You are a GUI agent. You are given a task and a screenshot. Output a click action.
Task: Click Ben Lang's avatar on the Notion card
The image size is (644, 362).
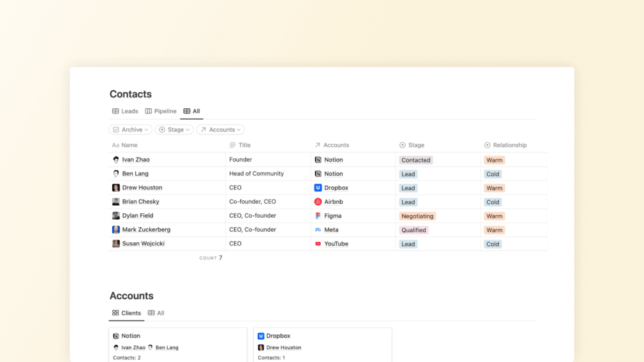151,348
